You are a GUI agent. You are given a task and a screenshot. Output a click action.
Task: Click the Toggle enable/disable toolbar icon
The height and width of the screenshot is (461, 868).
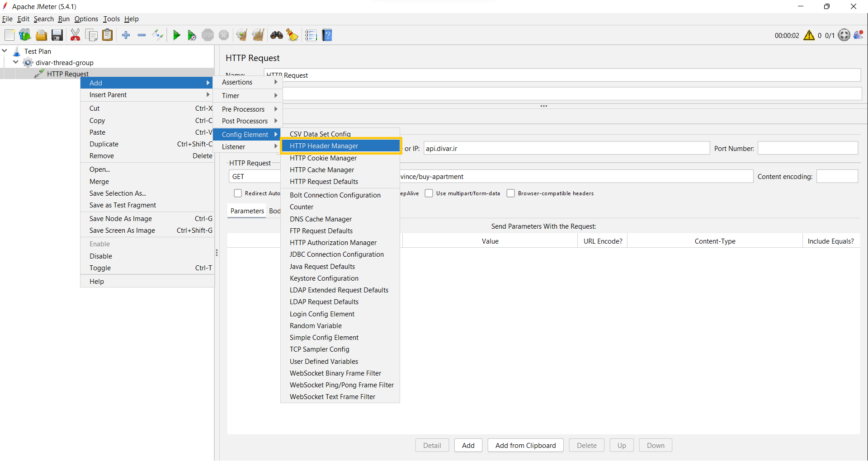click(158, 35)
